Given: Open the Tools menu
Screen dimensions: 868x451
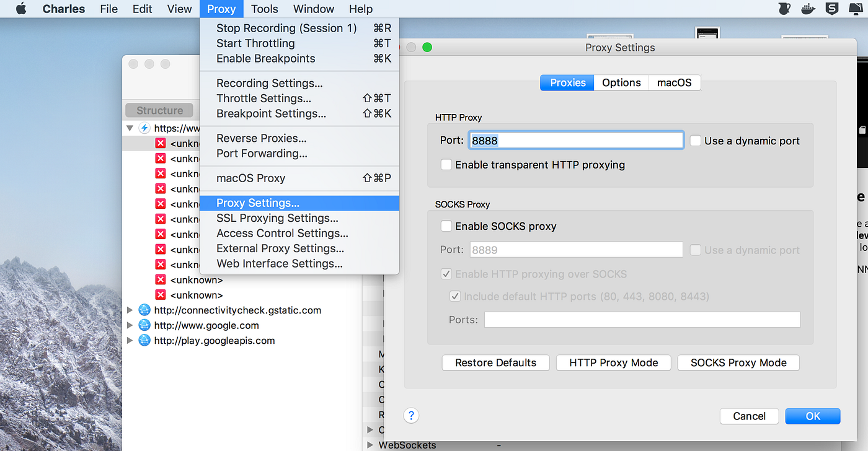Looking at the screenshot, I should pyautogui.click(x=265, y=9).
